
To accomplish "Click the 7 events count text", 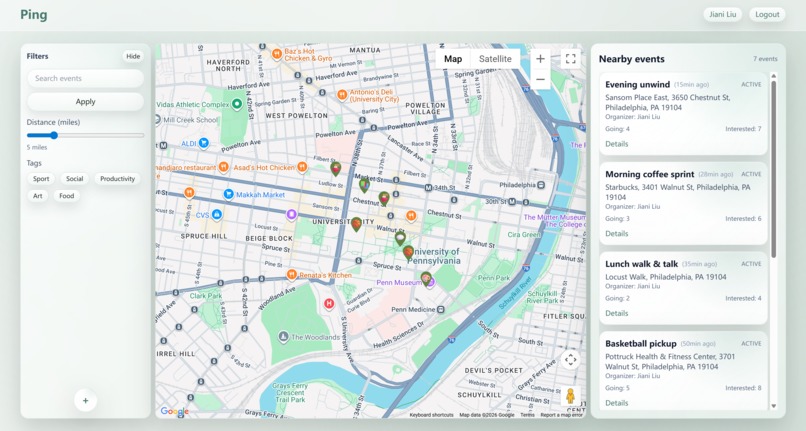I will (x=765, y=59).
